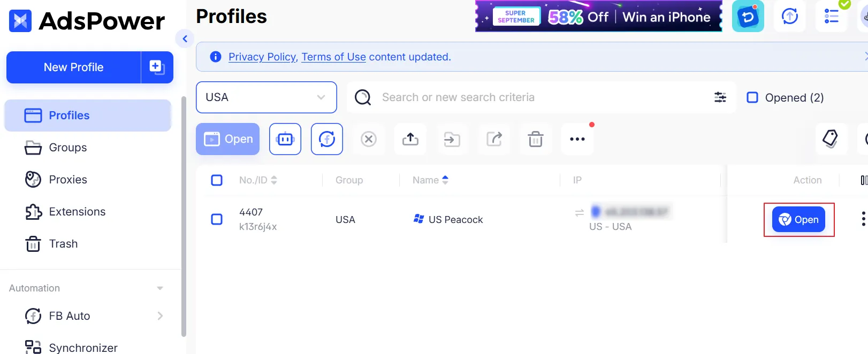Image resolution: width=868 pixels, height=354 pixels.
Task: Click the batch create profile icon
Action: 157,67
